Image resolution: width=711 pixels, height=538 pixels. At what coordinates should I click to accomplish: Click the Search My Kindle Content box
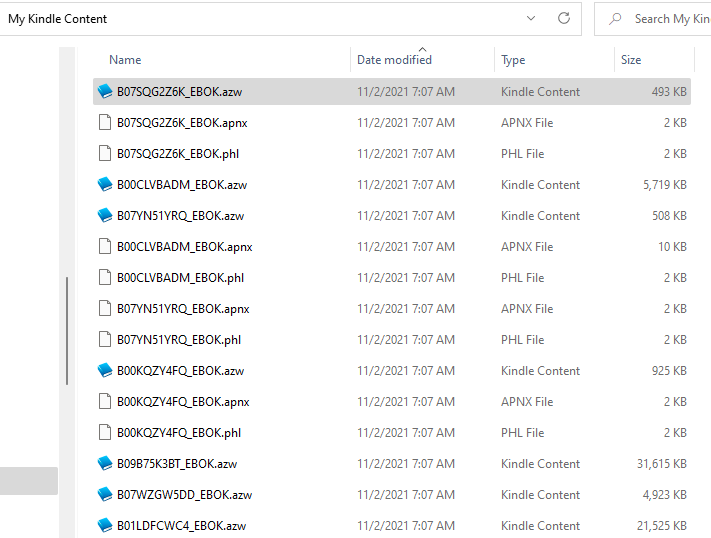click(x=653, y=19)
